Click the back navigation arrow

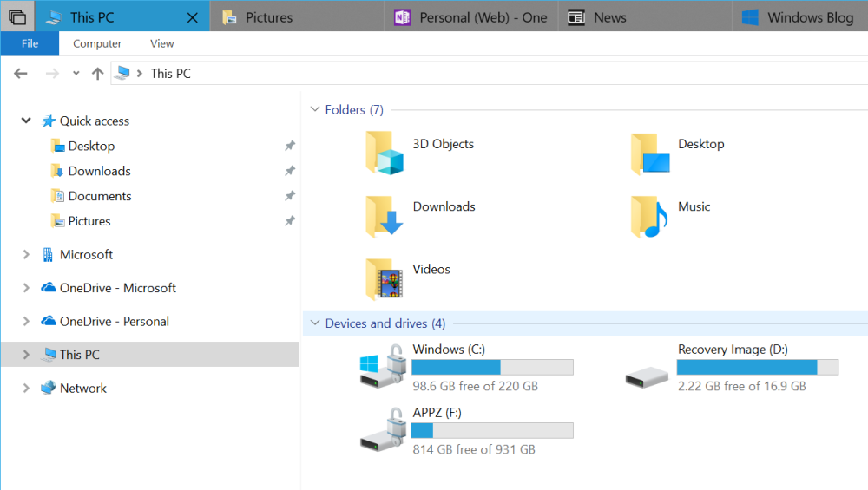pos(21,74)
